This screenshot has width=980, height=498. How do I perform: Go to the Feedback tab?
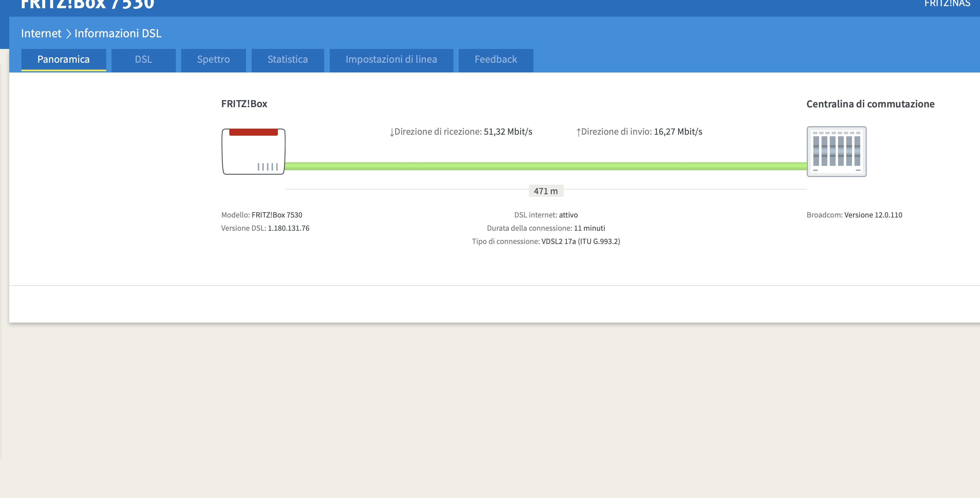(496, 60)
